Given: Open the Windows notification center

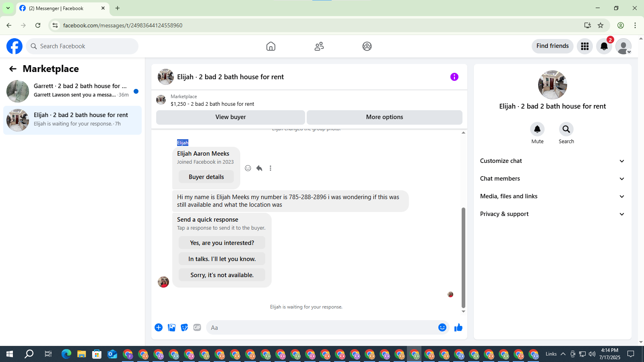Looking at the screenshot, I should 631,354.
